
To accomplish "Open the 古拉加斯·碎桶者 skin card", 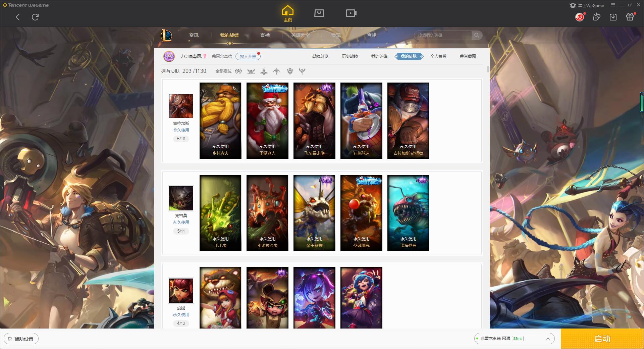I will coord(408,121).
